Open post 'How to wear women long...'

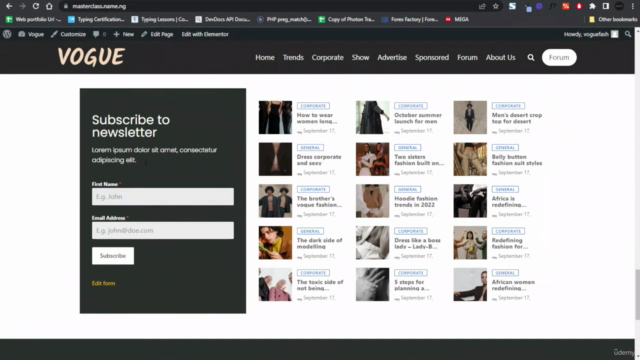click(x=317, y=118)
